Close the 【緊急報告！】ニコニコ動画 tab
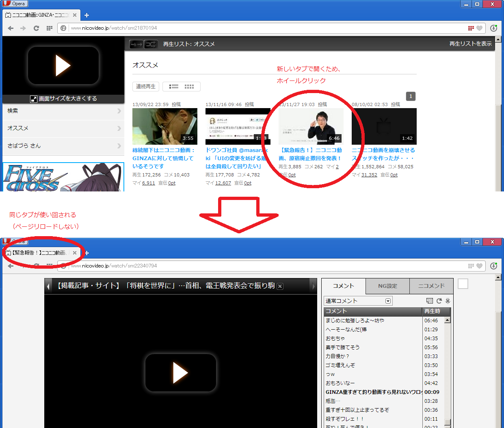The width and height of the screenshot is (504, 428). click(x=75, y=253)
